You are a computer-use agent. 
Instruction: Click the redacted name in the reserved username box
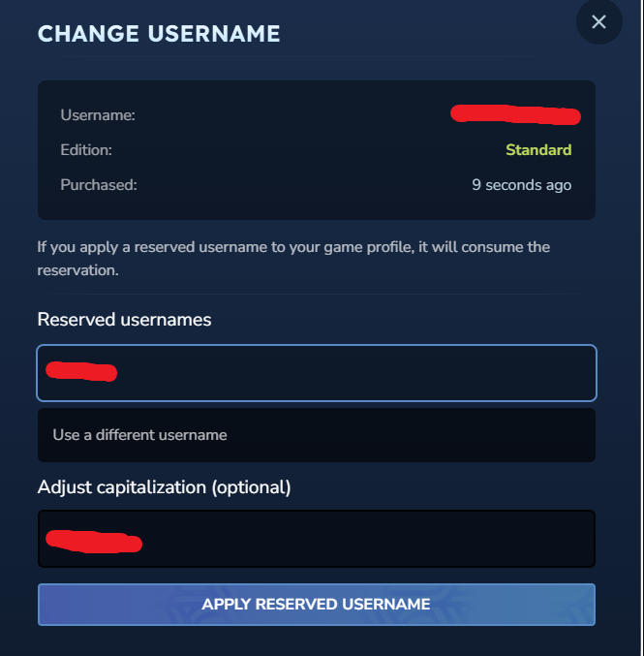[81, 371]
